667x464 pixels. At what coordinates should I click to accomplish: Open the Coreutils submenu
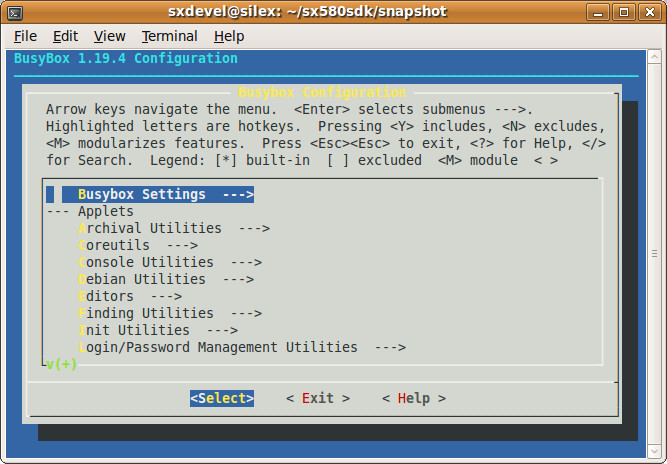click(x=138, y=245)
